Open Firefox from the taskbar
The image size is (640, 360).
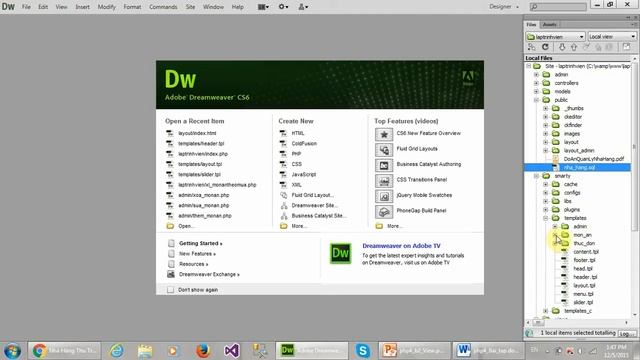202,351
